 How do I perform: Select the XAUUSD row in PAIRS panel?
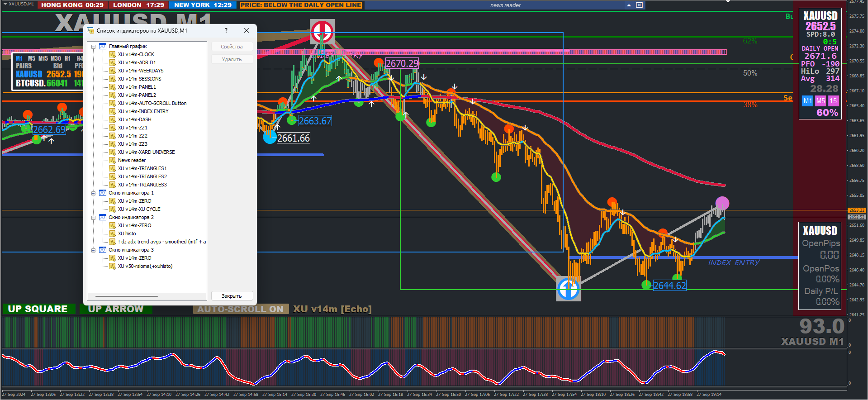pos(49,74)
